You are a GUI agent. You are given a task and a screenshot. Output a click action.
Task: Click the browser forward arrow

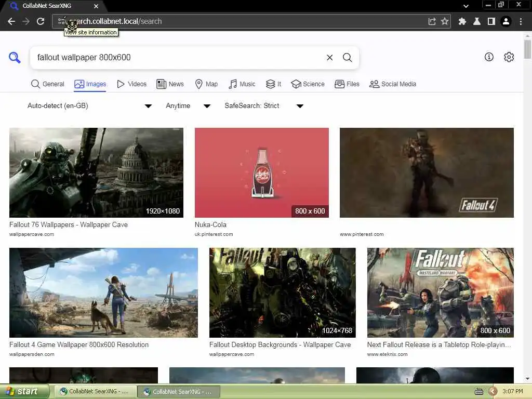26,21
